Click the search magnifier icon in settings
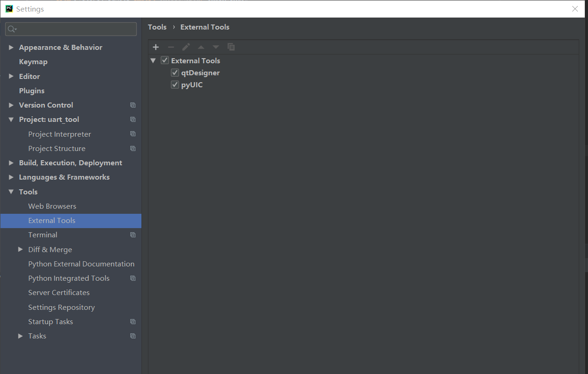 [x=12, y=29]
